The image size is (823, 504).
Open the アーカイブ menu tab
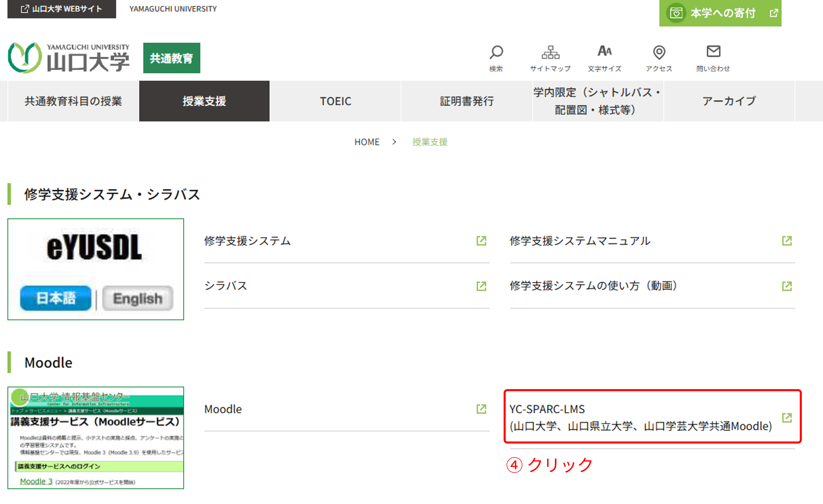pos(729,101)
